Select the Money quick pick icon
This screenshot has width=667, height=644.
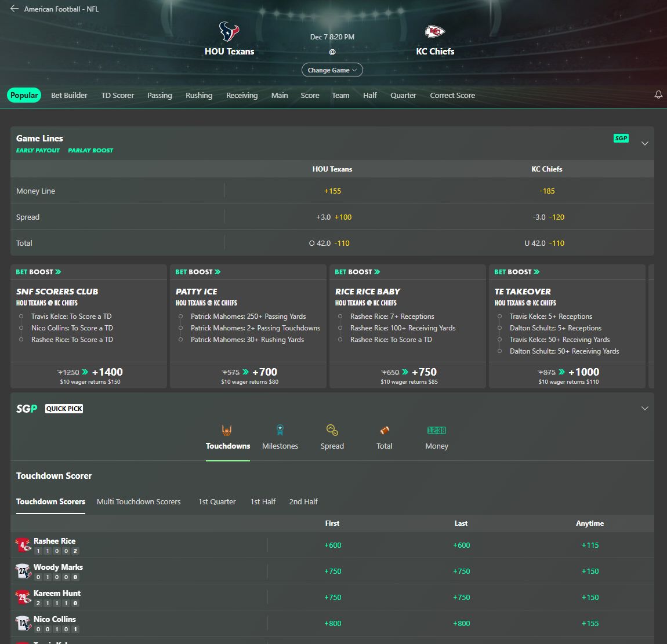436,435
